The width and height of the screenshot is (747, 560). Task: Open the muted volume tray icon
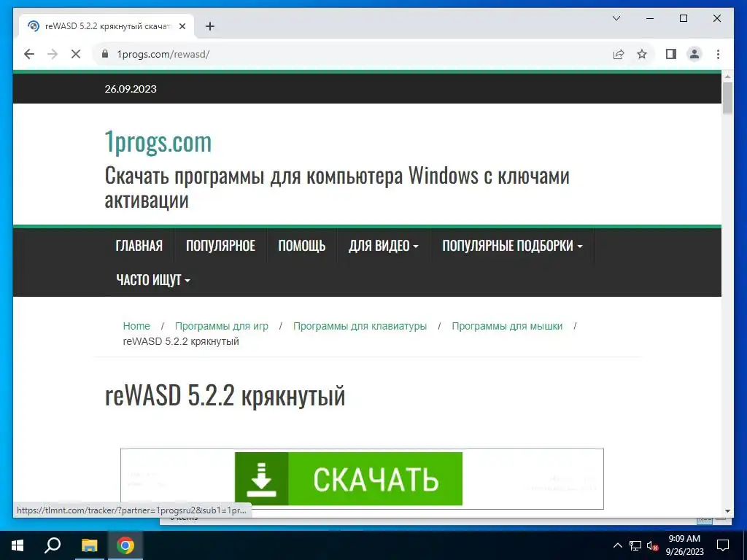[652, 545]
